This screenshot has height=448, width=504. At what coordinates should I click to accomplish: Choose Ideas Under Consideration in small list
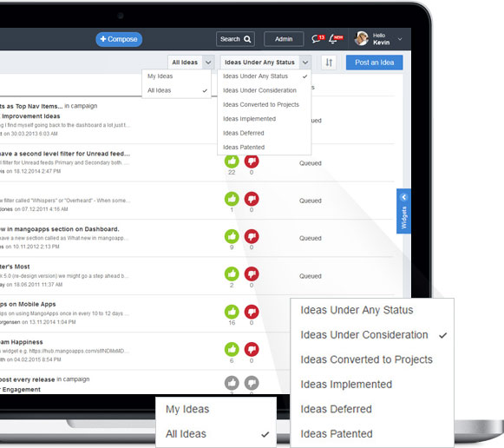click(x=265, y=90)
